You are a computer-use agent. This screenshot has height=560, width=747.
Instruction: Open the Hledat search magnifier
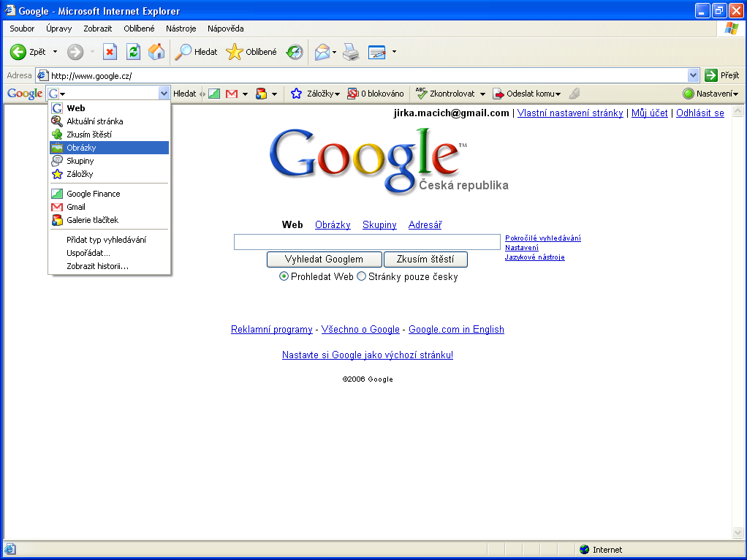click(x=183, y=52)
